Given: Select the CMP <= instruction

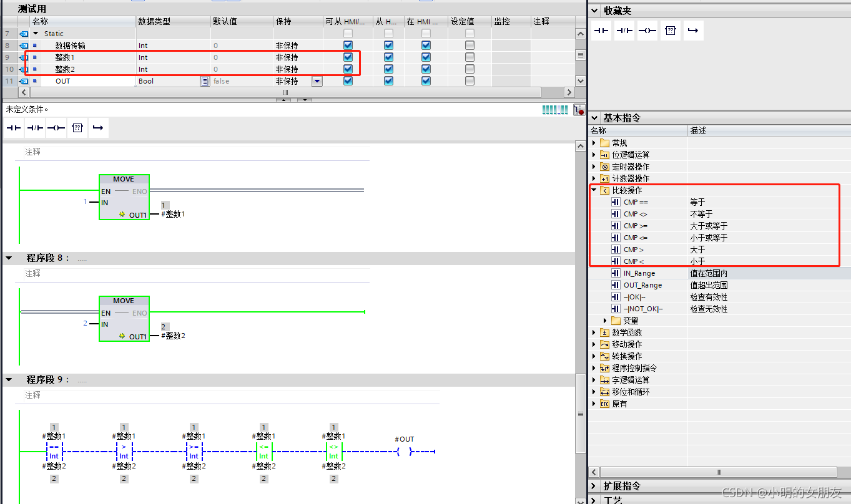Looking at the screenshot, I should [x=636, y=238].
